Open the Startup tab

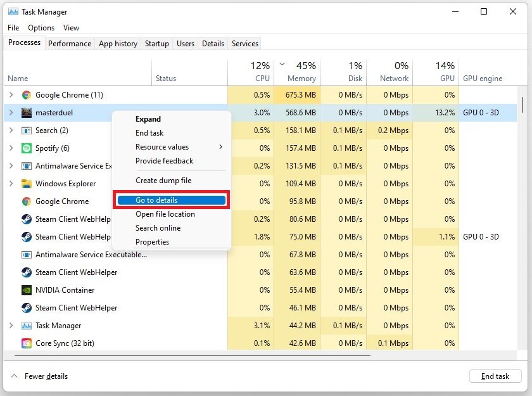point(156,44)
